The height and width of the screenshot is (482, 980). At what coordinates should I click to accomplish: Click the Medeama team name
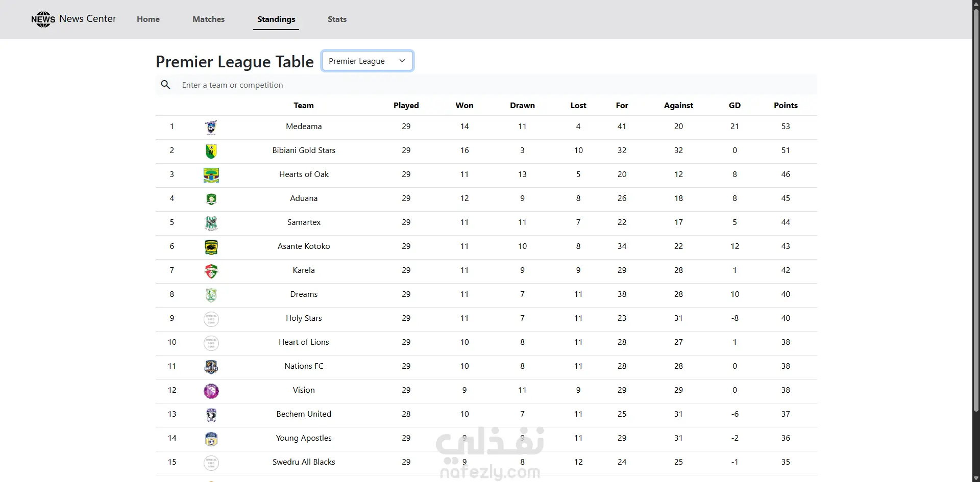pos(304,126)
